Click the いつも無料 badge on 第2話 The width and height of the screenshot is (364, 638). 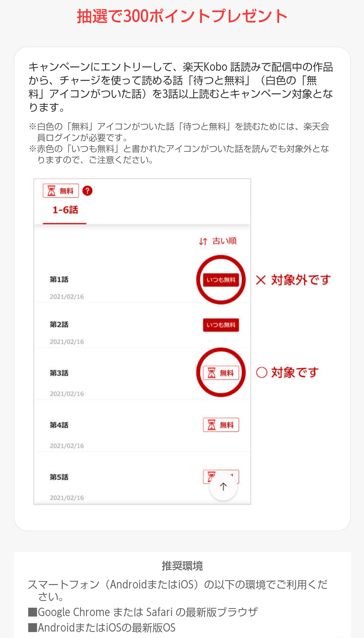(x=221, y=325)
